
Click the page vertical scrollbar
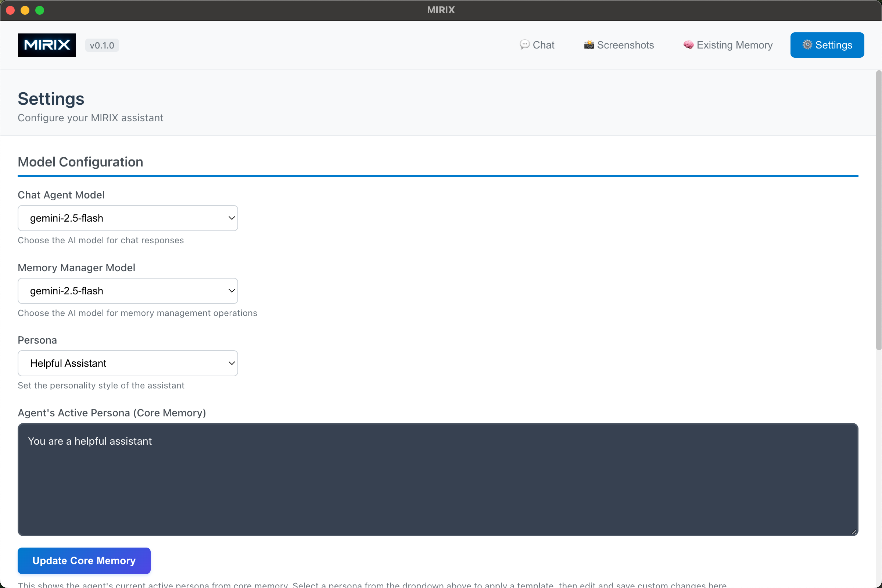(878, 210)
